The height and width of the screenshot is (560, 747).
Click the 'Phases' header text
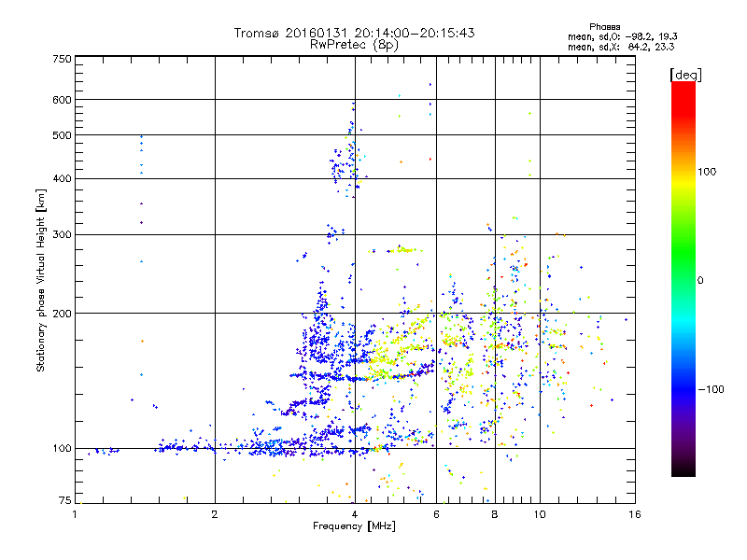(604, 27)
